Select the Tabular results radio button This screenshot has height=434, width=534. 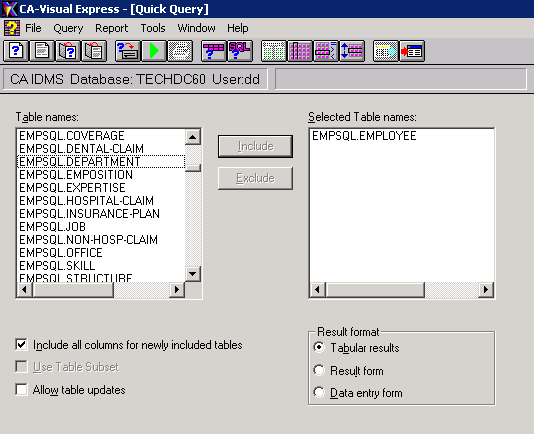[319, 347]
